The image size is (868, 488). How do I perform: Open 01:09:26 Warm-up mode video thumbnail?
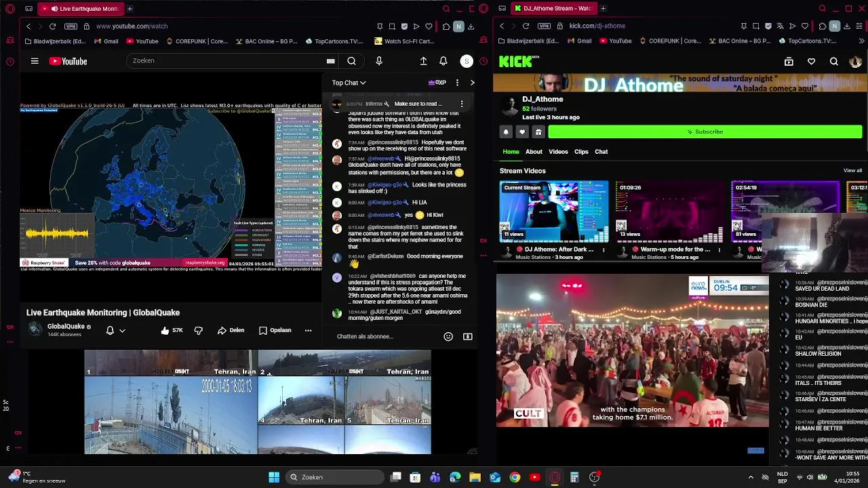[670, 211]
